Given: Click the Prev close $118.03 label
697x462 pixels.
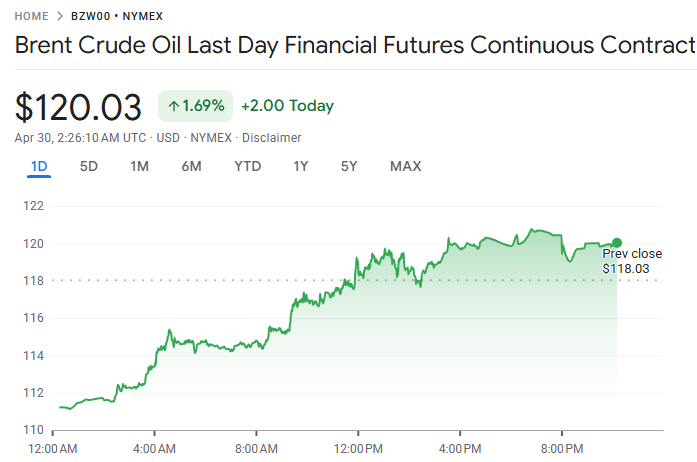Looking at the screenshot, I should coord(631,261).
